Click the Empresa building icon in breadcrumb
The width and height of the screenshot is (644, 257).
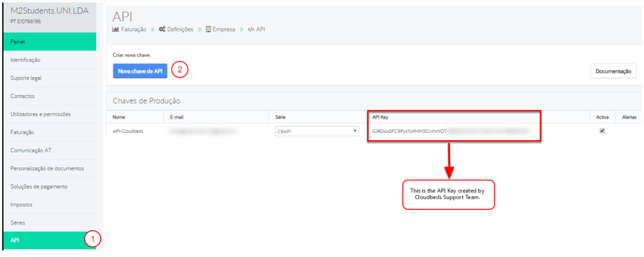208,29
